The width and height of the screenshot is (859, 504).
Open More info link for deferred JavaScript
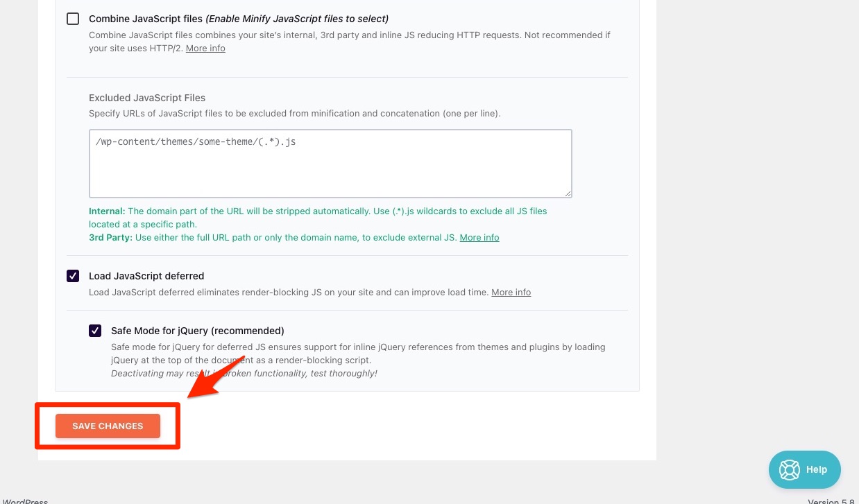pyautogui.click(x=511, y=293)
